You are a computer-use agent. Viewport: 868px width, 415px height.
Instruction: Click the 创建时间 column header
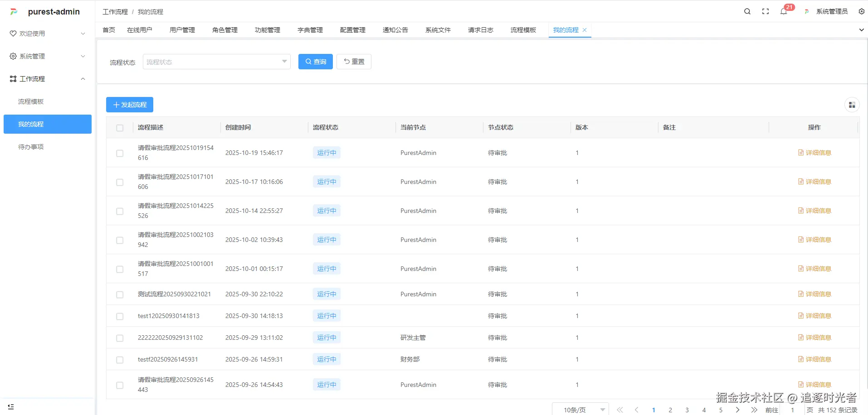click(238, 127)
